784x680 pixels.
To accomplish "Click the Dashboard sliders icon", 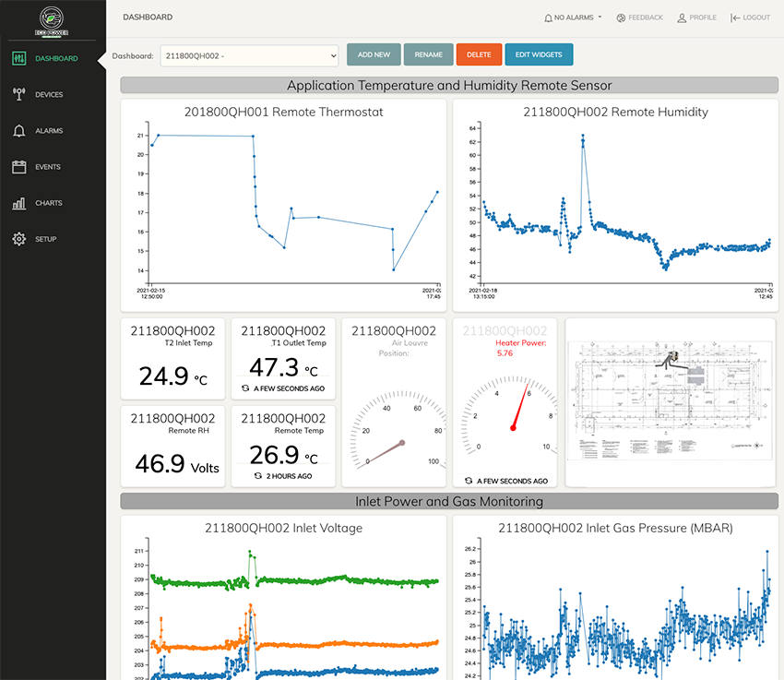I will [x=19, y=58].
